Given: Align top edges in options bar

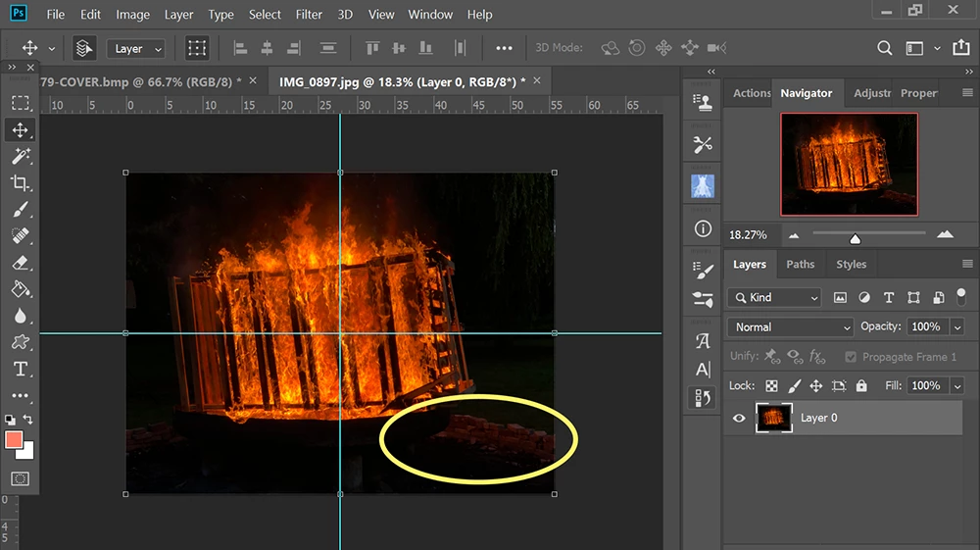Looking at the screenshot, I should coord(372,48).
